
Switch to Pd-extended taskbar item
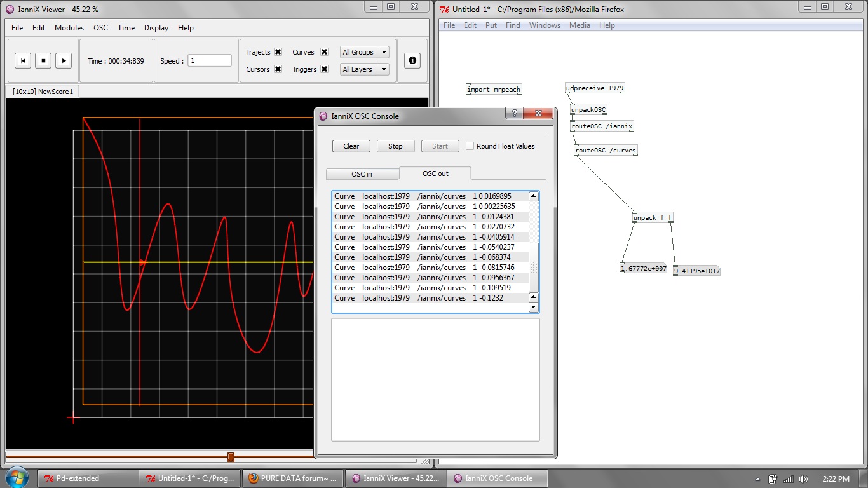point(88,478)
